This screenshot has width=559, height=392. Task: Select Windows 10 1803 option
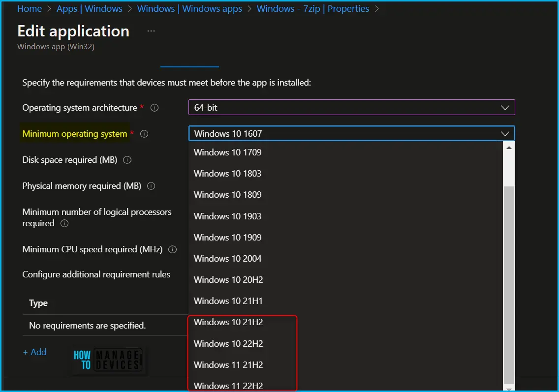point(346,174)
